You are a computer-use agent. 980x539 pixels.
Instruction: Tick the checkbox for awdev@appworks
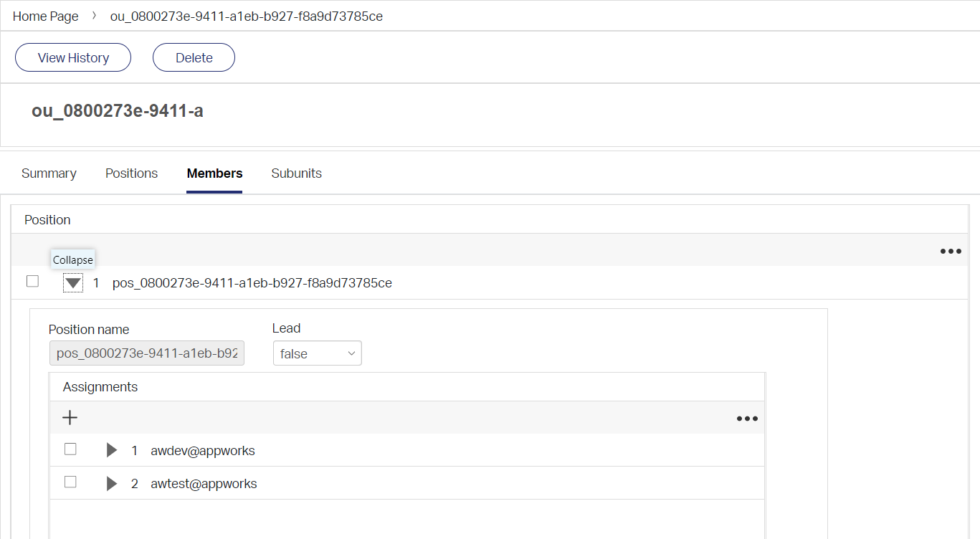pyautogui.click(x=70, y=449)
